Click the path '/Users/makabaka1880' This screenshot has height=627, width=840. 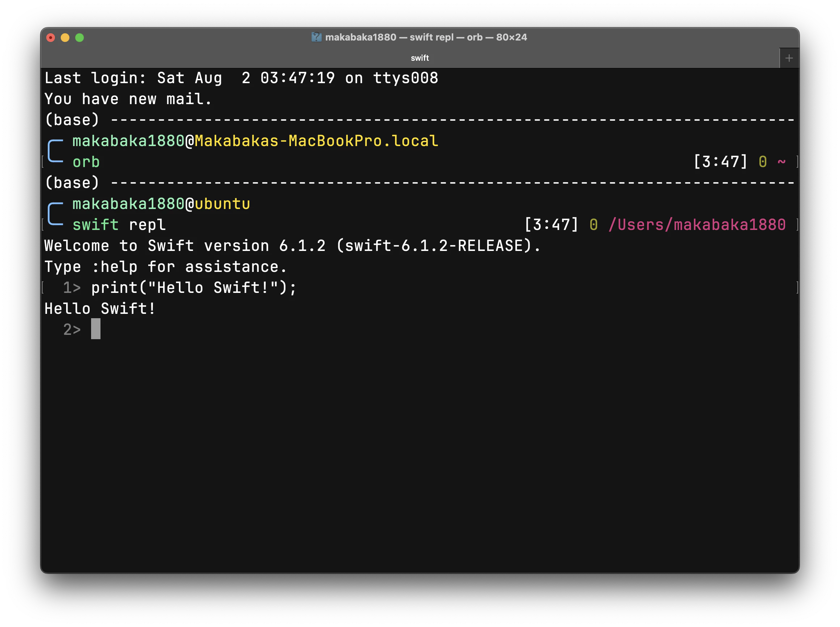[697, 225]
